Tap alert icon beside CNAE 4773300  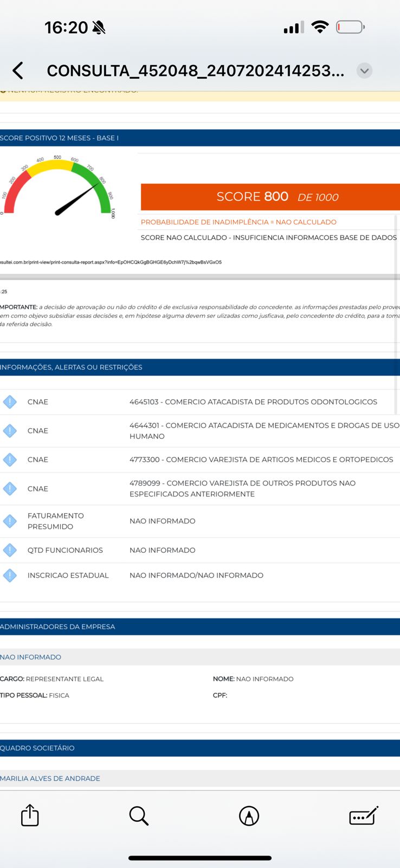tap(10, 459)
